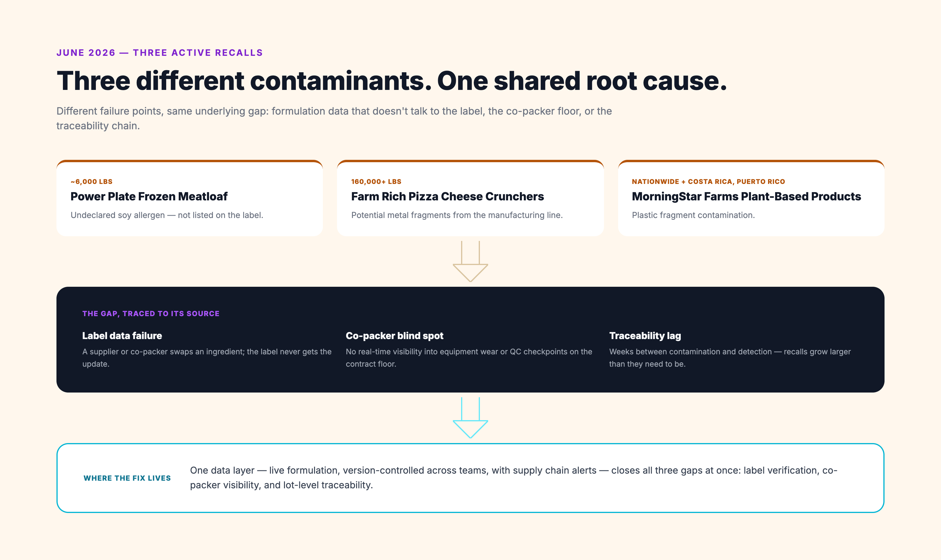Image resolution: width=941 pixels, height=560 pixels.
Task: Click the plastic fragment contamination description
Action: [x=693, y=215]
